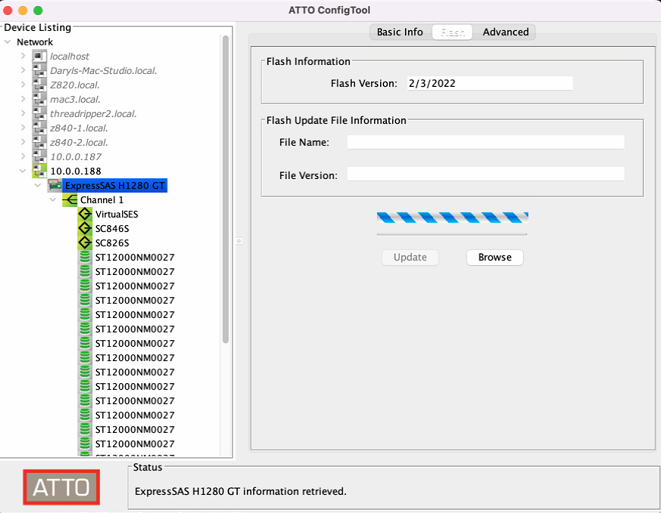This screenshot has width=661, height=513.
Task: Select the Channel 1 tree item
Action: click(x=102, y=199)
